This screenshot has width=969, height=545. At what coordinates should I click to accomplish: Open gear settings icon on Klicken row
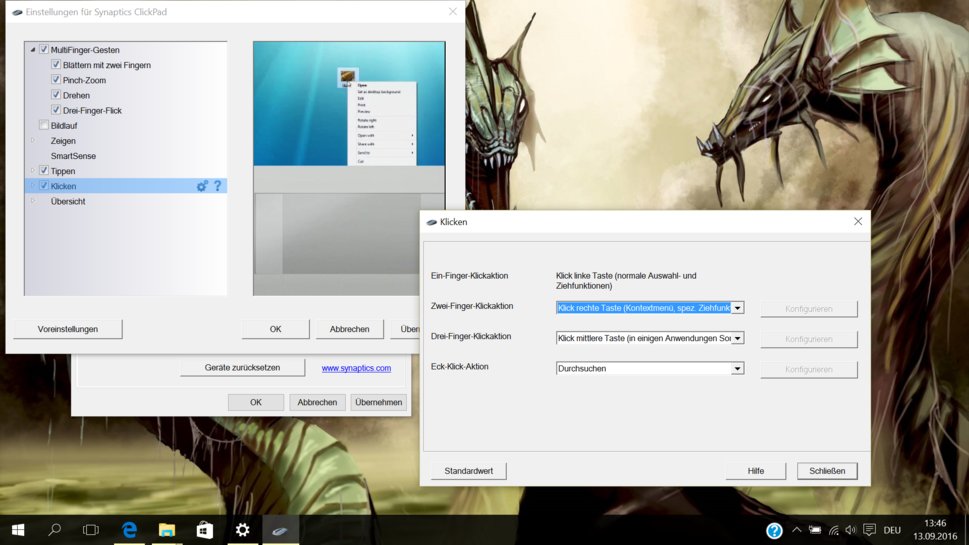(202, 186)
